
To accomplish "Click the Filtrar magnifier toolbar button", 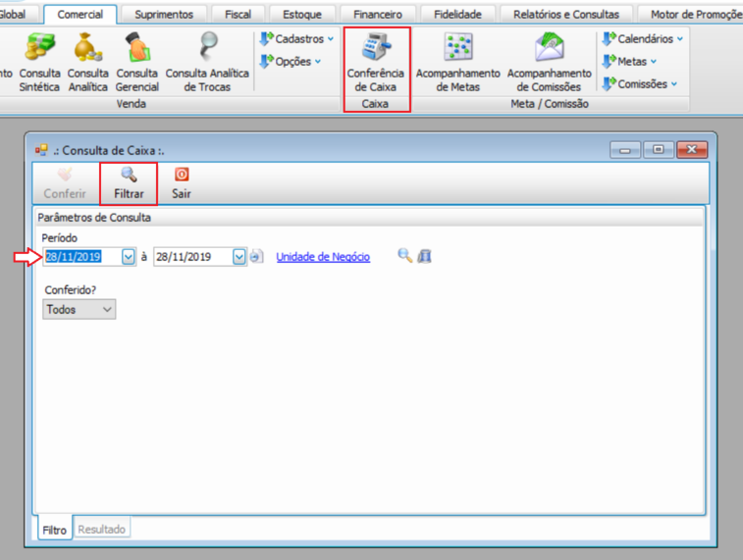I will click(129, 183).
